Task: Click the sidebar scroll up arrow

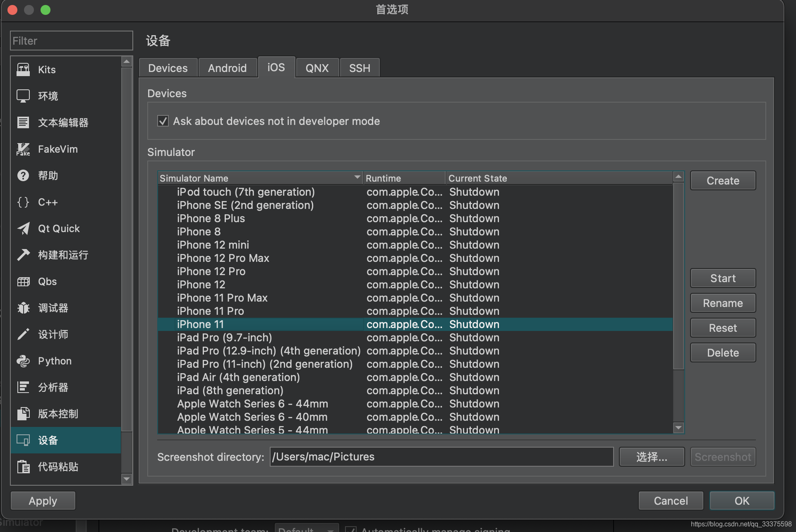Action: coord(127,62)
